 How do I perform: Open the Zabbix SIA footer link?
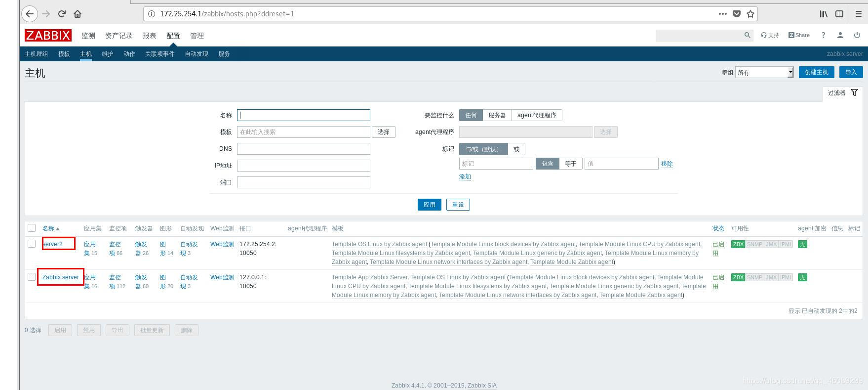pyautogui.click(x=482, y=386)
